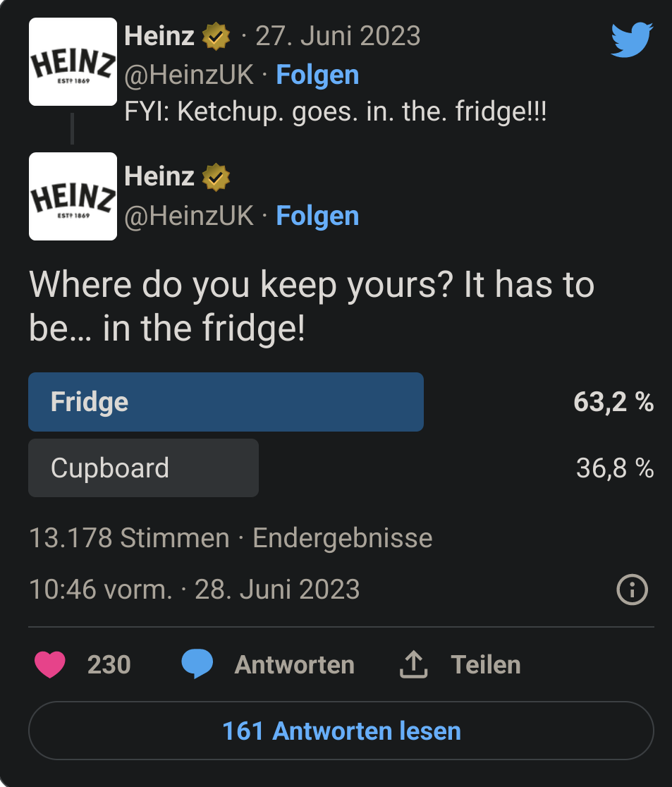Click the Twitter bird logo

(x=632, y=39)
